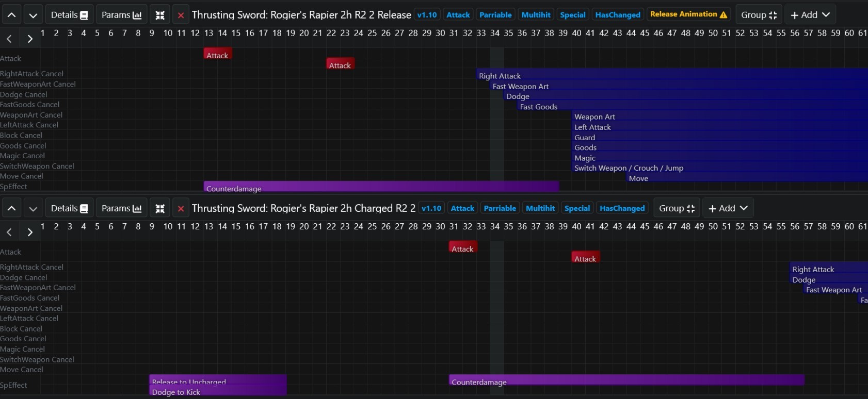Click Special tag on Charged R2 2
The height and width of the screenshot is (399, 868).
coord(577,208)
